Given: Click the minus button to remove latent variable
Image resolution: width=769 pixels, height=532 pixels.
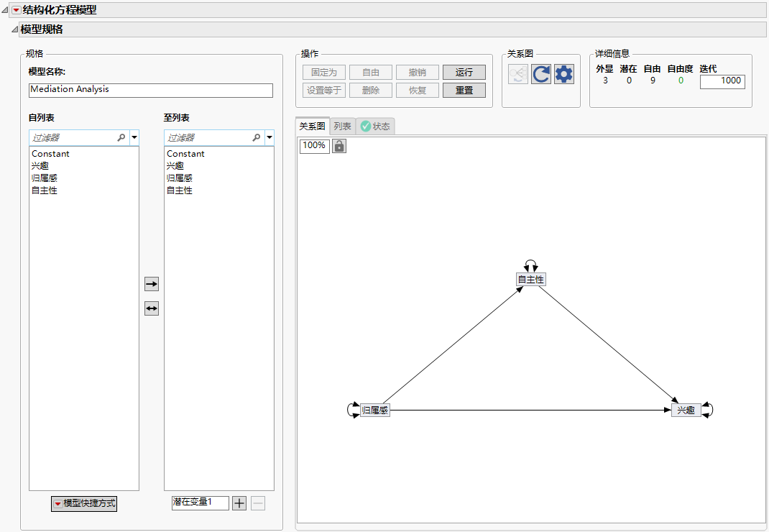Looking at the screenshot, I should 258,503.
